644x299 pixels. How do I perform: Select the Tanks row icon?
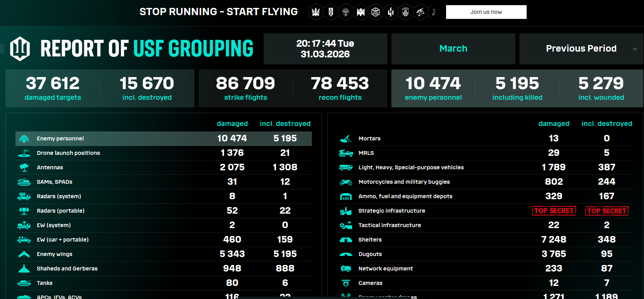pos(24,283)
